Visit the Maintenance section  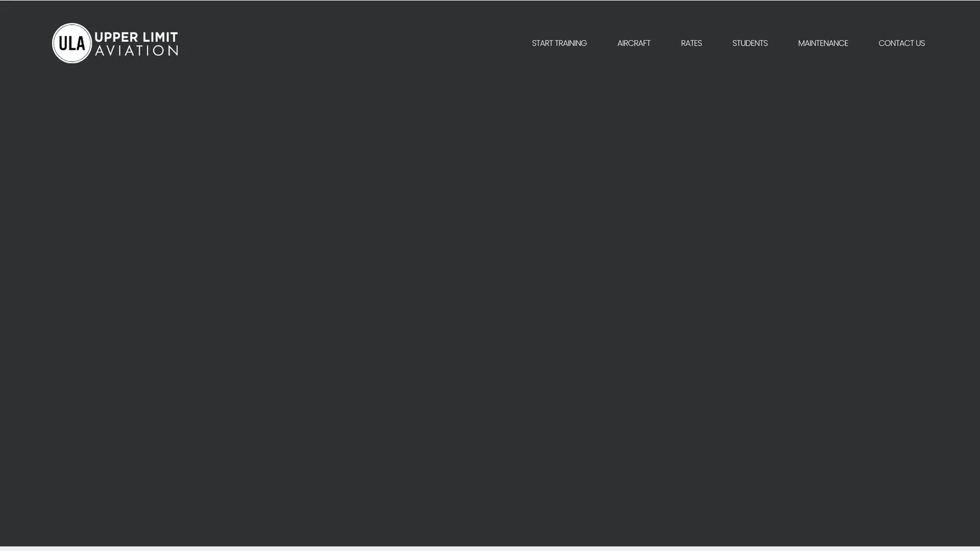823,43
